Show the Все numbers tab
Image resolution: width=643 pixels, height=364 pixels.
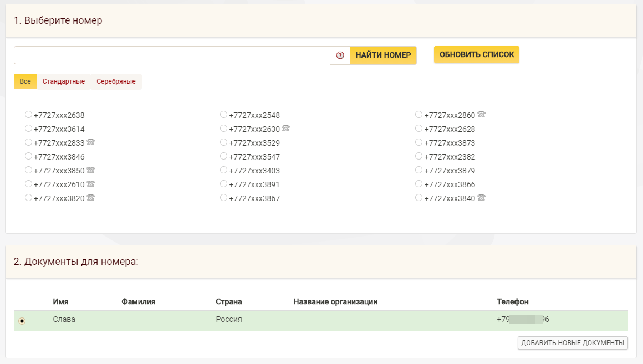coord(25,81)
